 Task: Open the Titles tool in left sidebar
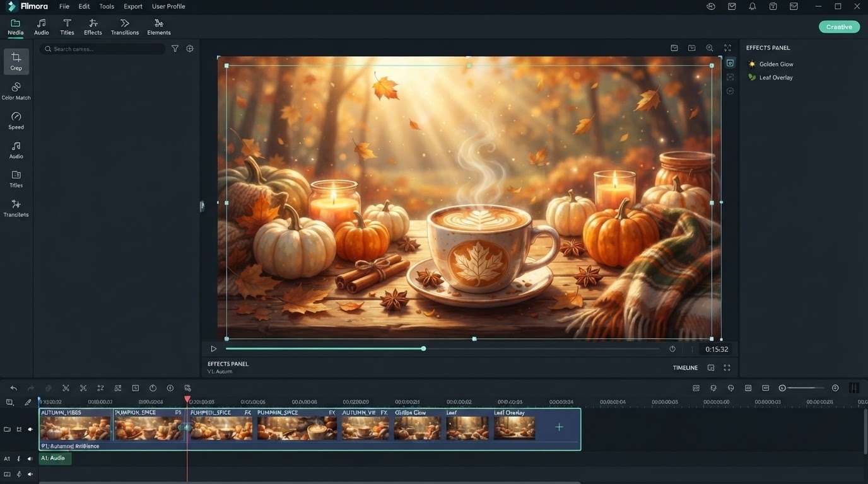pos(16,179)
